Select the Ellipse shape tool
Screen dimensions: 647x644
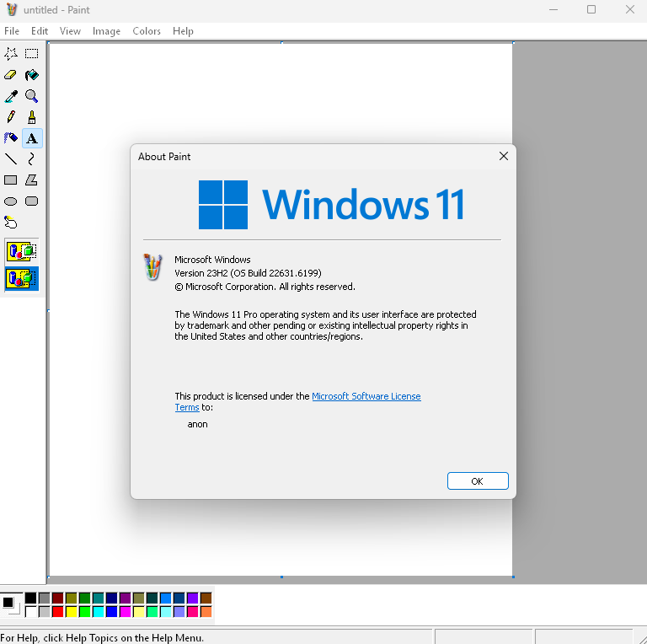pos(11,201)
